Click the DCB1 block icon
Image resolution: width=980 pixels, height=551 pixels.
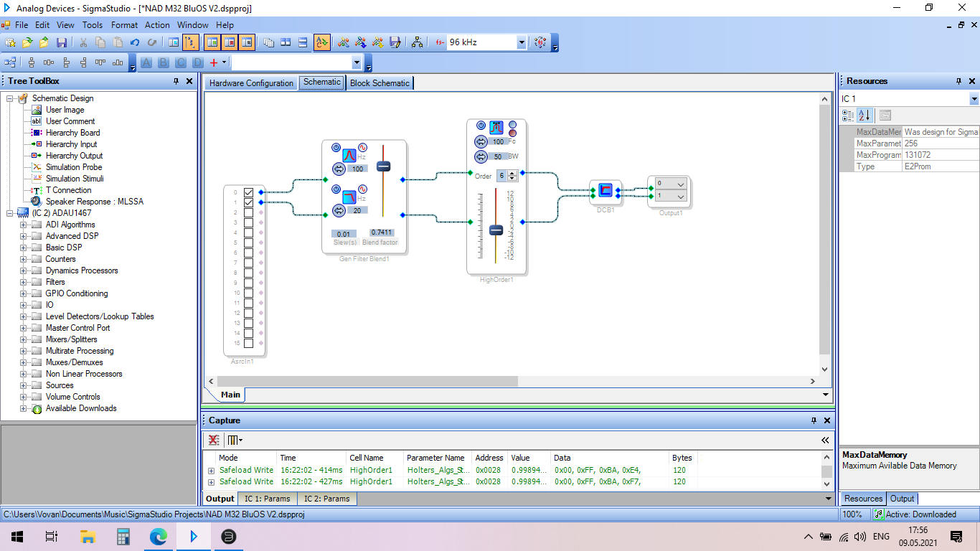(606, 191)
